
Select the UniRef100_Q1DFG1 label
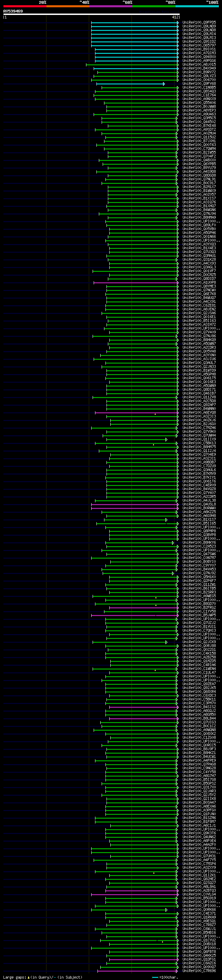pos(199,959)
